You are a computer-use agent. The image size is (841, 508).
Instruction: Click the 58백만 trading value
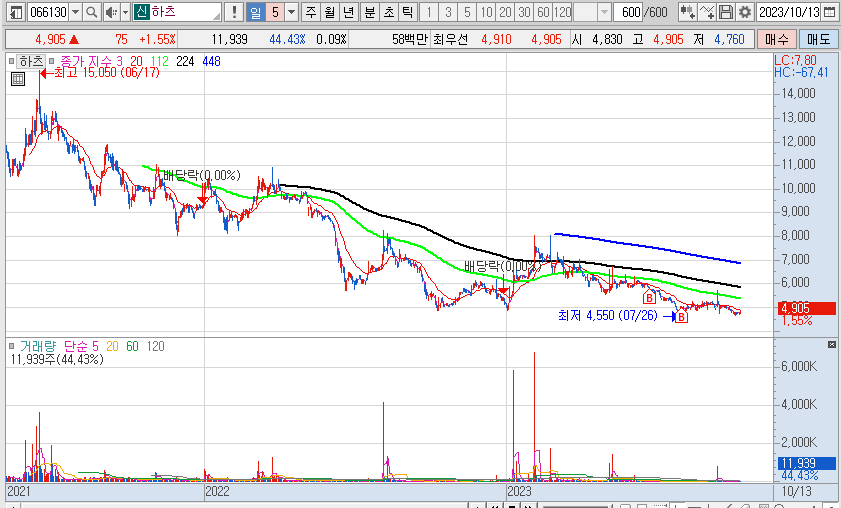409,39
